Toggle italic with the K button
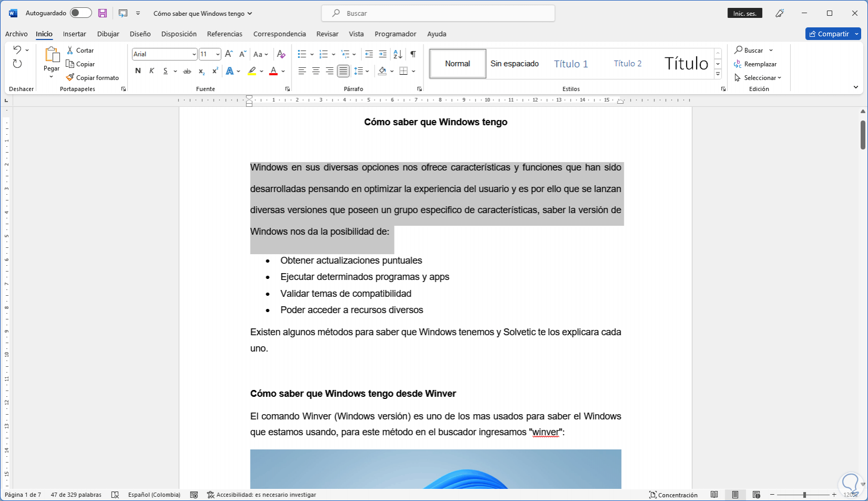The width and height of the screenshot is (868, 501). pyautogui.click(x=152, y=71)
